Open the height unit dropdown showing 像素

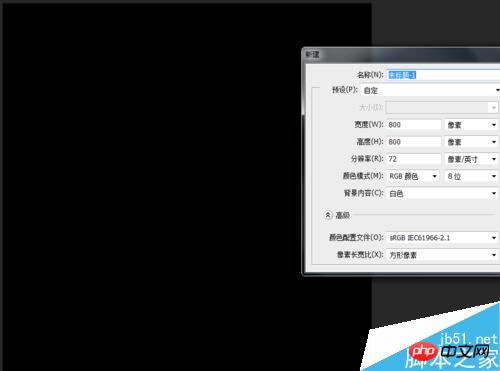click(x=472, y=142)
